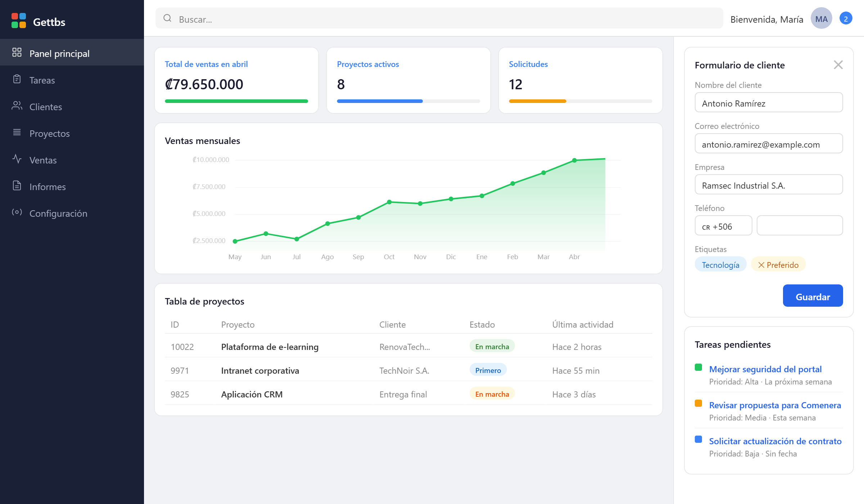This screenshot has height=504, width=864.
Task: Open the Revisar propuesta para Comenera link
Action: [x=775, y=405]
